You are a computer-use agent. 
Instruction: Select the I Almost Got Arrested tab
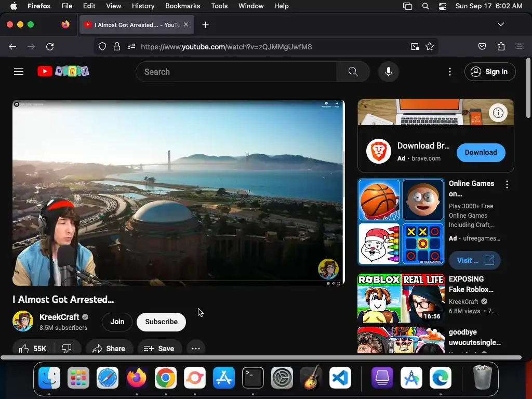(x=137, y=24)
